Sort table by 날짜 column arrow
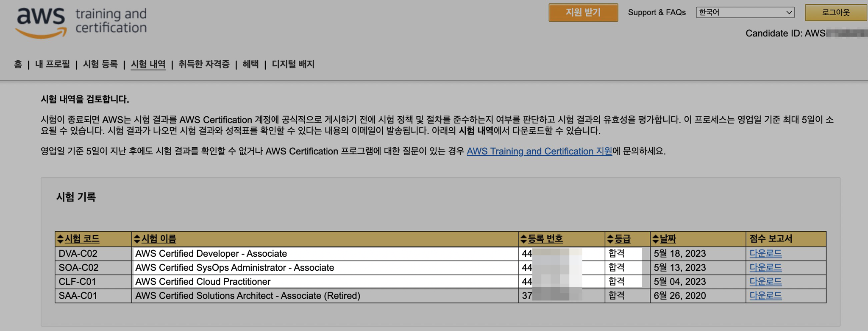 pyautogui.click(x=656, y=239)
